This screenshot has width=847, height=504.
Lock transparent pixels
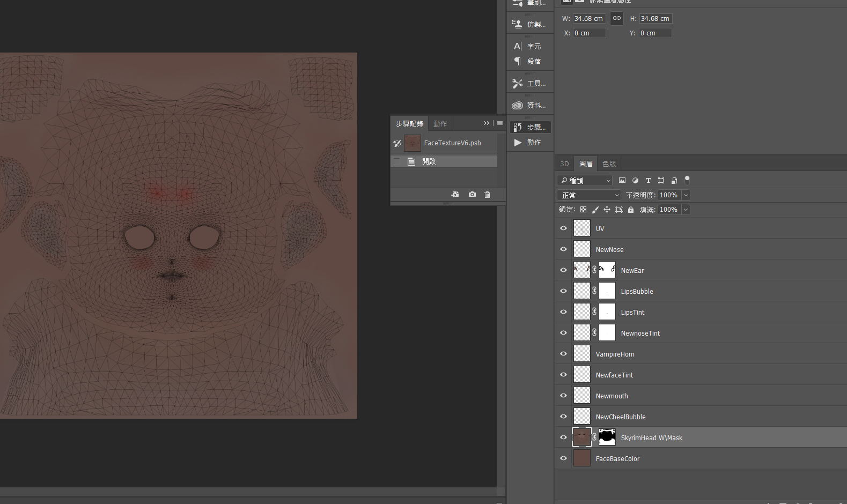(583, 210)
